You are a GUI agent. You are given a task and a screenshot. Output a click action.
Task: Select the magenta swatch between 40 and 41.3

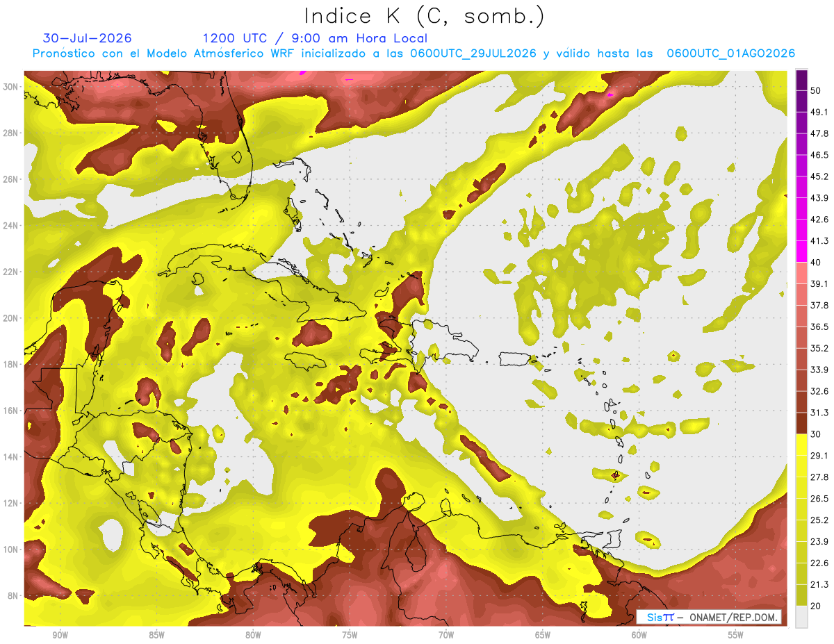(801, 251)
